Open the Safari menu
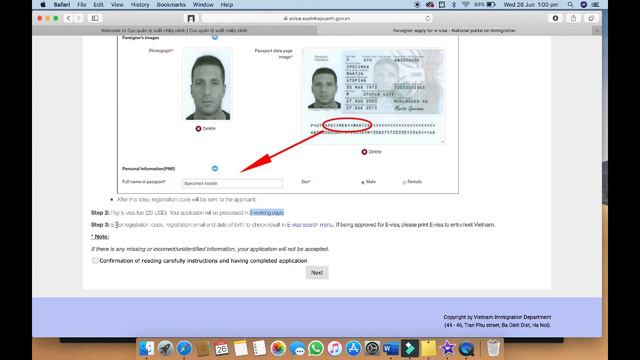Viewport: 640px width, 360px height. pyautogui.click(x=62, y=5)
